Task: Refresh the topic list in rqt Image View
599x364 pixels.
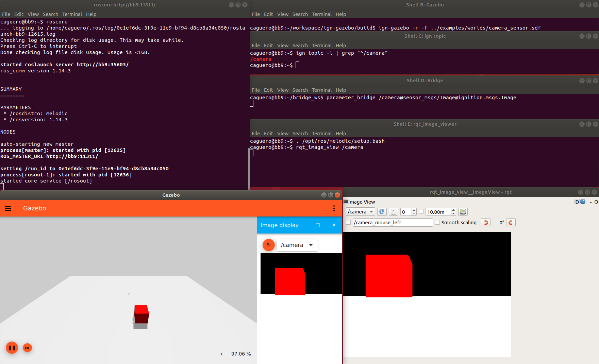Action: pyautogui.click(x=382, y=212)
